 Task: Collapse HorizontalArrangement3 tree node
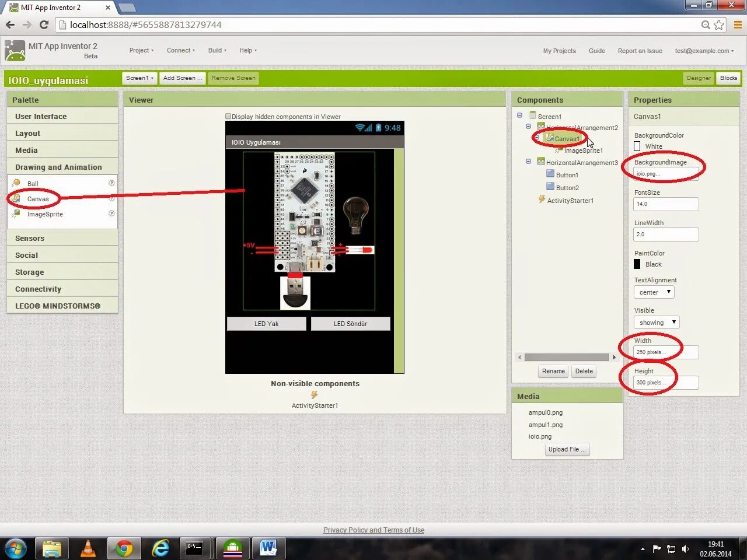click(528, 161)
